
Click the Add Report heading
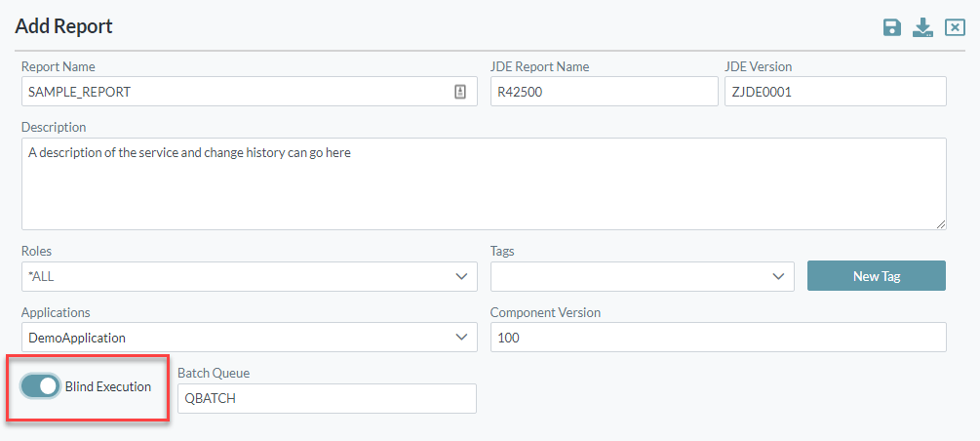pos(64,26)
